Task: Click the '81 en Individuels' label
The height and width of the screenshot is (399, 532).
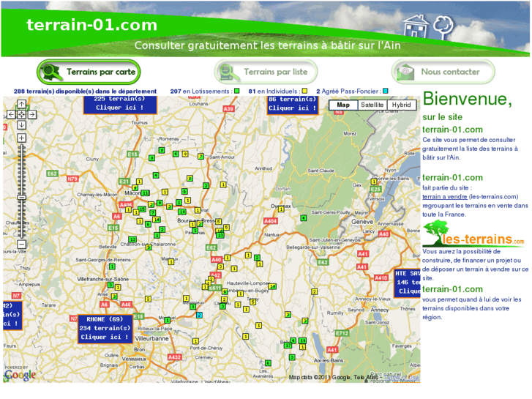Action: point(273,91)
